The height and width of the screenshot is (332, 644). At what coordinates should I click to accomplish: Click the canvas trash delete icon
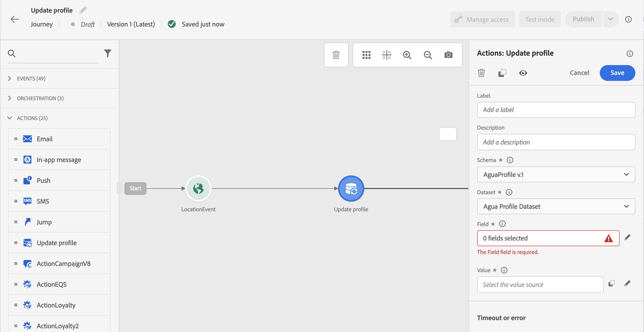coord(336,55)
